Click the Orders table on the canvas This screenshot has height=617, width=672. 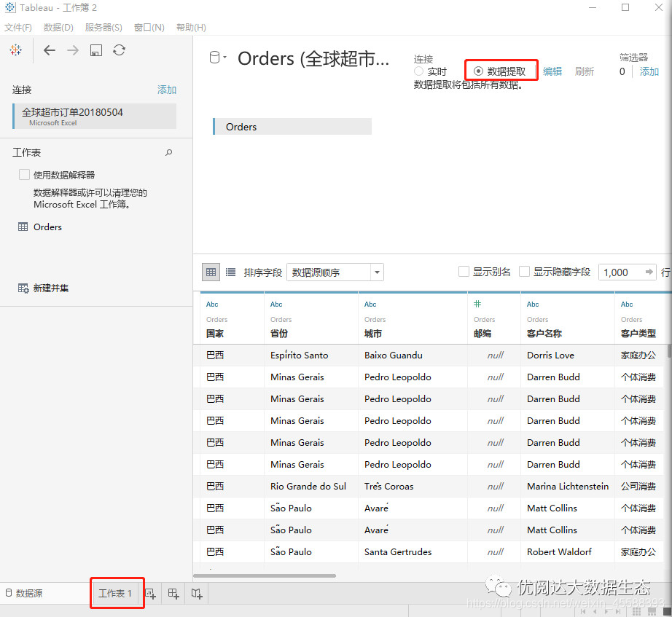[x=292, y=127]
